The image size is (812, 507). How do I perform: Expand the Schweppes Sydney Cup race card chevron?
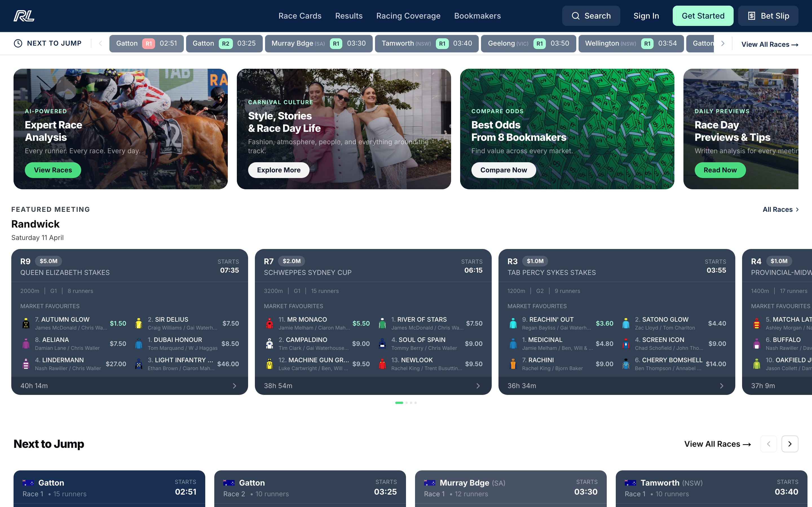click(x=478, y=386)
